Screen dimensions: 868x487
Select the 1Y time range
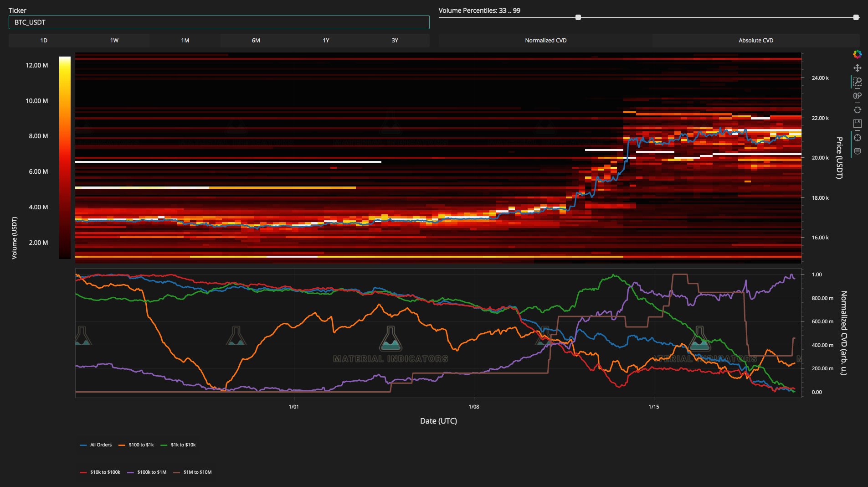tap(326, 41)
